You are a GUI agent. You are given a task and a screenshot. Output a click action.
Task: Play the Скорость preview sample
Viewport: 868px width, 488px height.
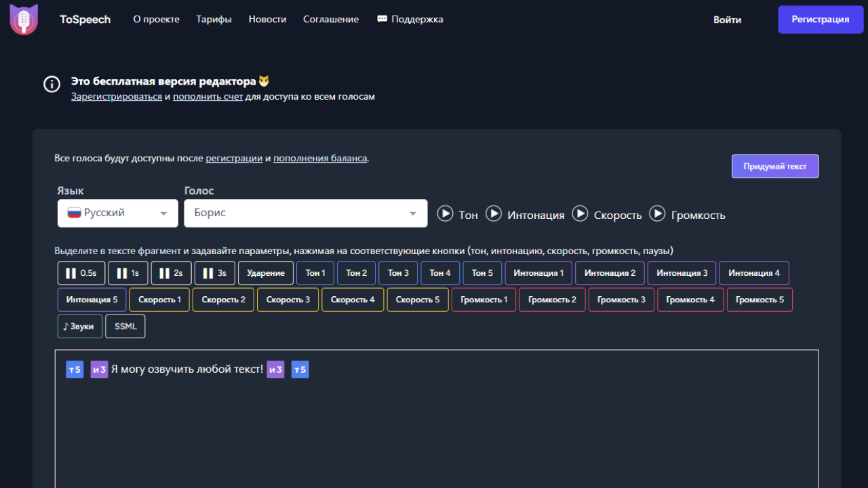click(x=580, y=213)
